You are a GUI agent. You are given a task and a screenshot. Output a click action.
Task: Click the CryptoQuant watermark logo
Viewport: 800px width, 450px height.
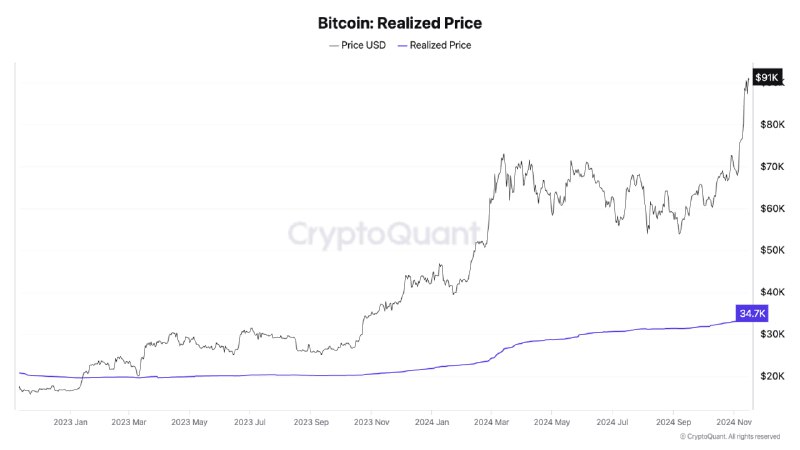(384, 234)
